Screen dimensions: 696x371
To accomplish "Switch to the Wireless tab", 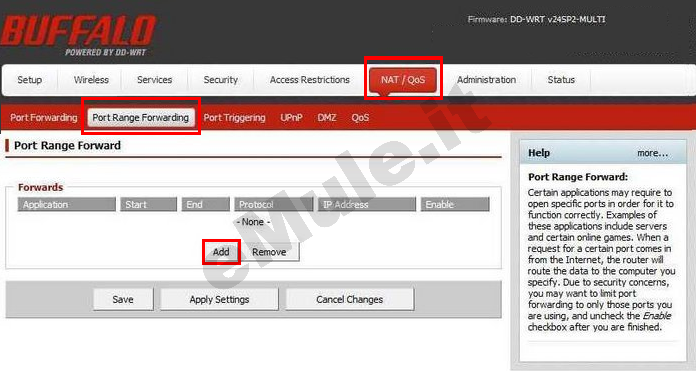I will click(91, 80).
